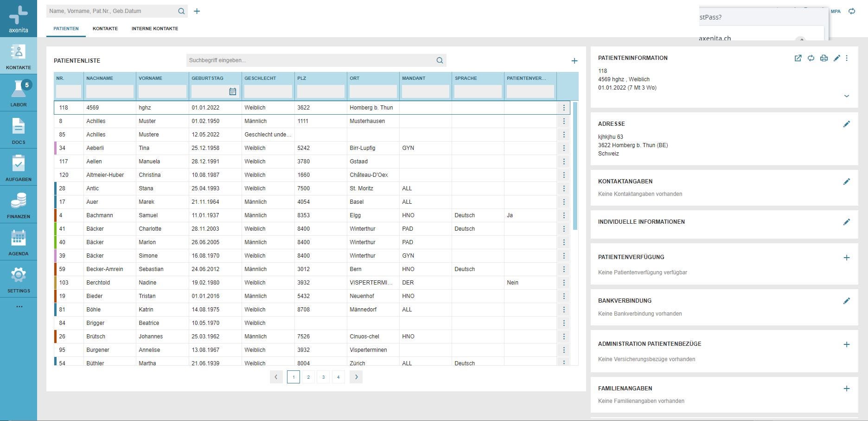Image resolution: width=868 pixels, height=421 pixels.
Task: Edit Individuelle Informationen section
Action: click(847, 222)
